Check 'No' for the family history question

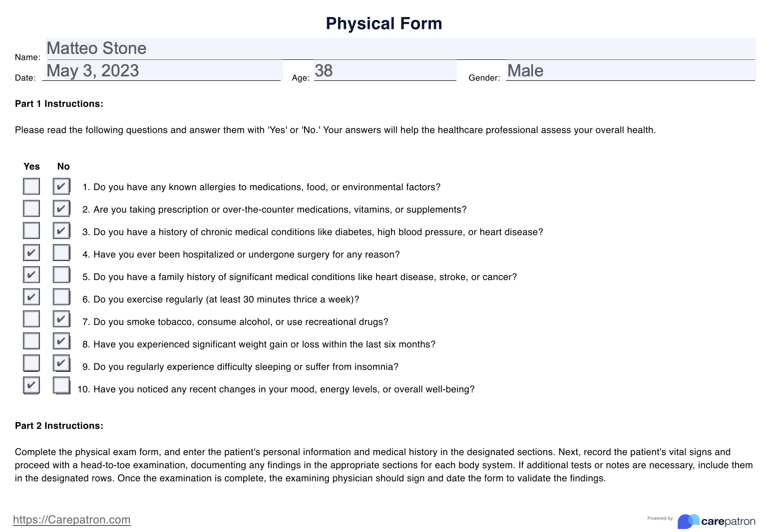tap(61, 274)
